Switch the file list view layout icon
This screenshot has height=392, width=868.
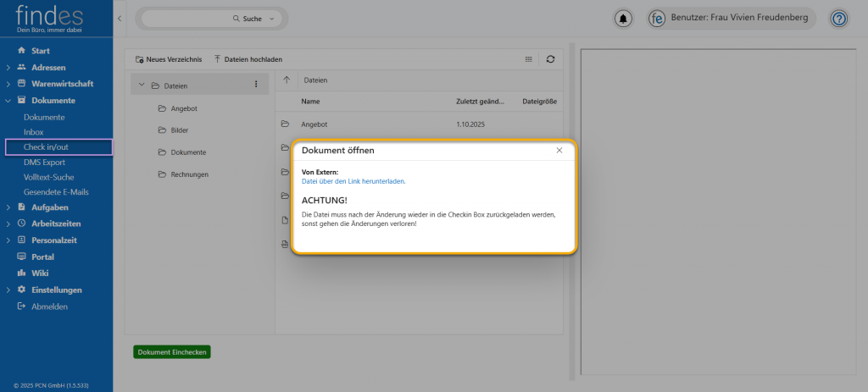[x=529, y=59]
